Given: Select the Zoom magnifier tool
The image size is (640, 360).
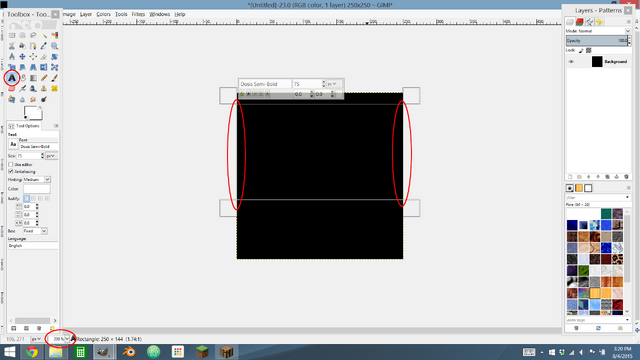Looking at the screenshot, I should (54, 46).
